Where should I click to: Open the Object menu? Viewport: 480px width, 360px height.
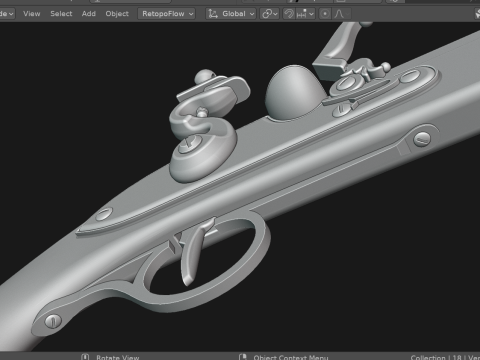(117, 14)
